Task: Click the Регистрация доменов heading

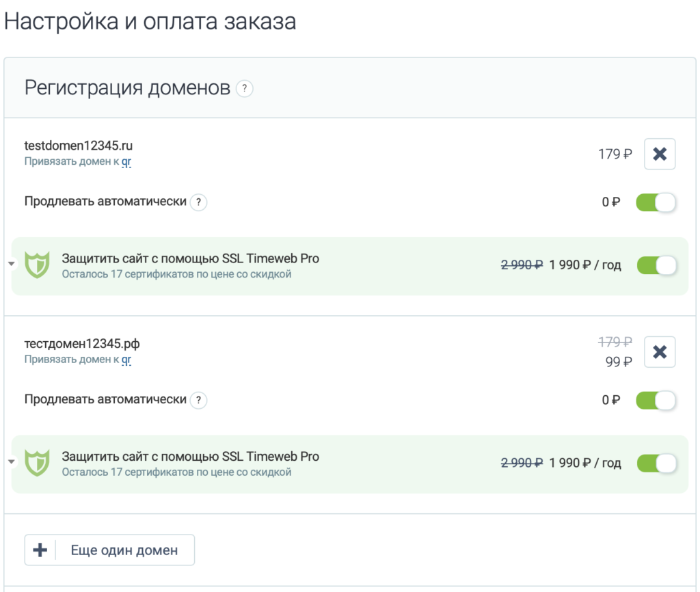Action: pyautogui.click(x=127, y=88)
